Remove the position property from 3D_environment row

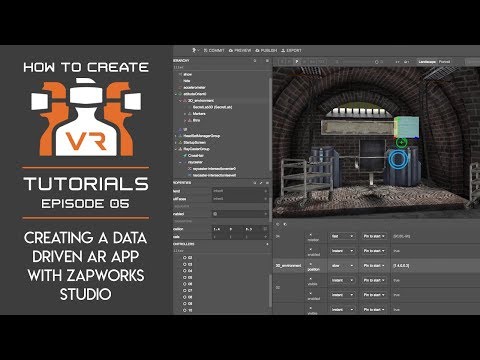pyautogui.click(x=311, y=263)
